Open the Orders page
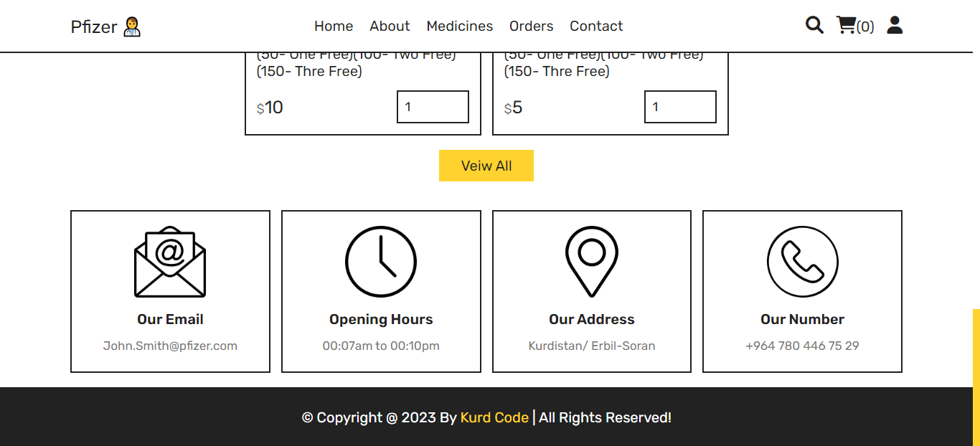 point(532,26)
